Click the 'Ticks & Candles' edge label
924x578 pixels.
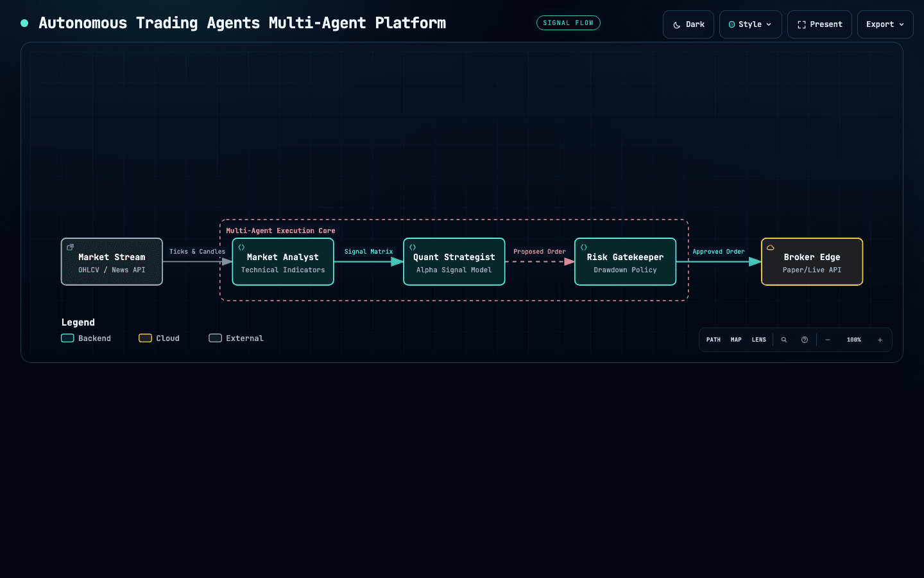click(197, 252)
